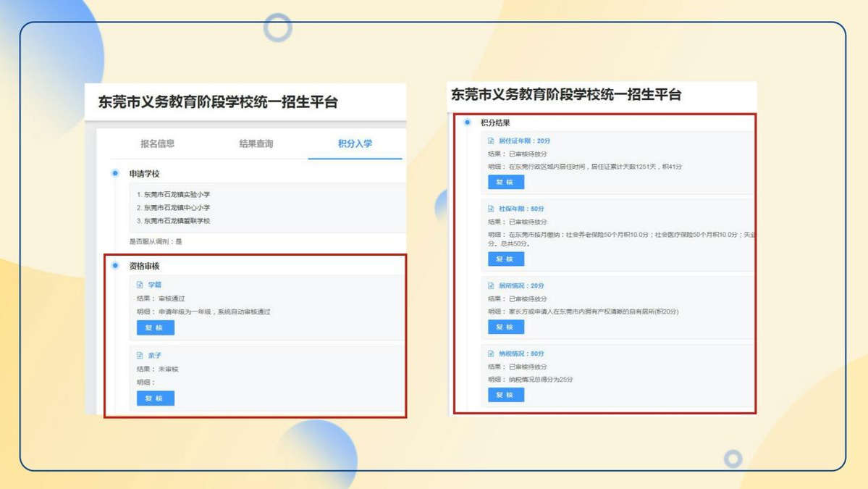Click the left window's 东莞市义务教育阶段学校统一招生平台 title
Image resolution: width=868 pixels, height=489 pixels.
point(218,102)
